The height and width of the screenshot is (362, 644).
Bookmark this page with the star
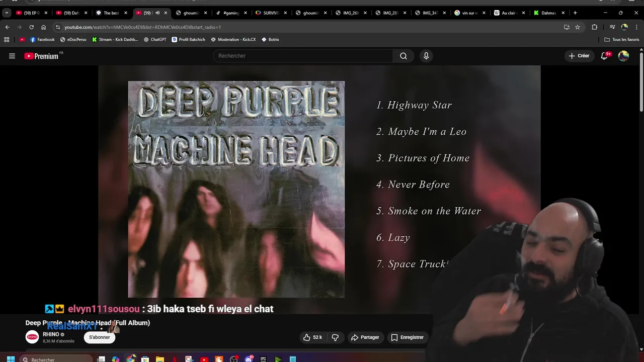coord(578,27)
